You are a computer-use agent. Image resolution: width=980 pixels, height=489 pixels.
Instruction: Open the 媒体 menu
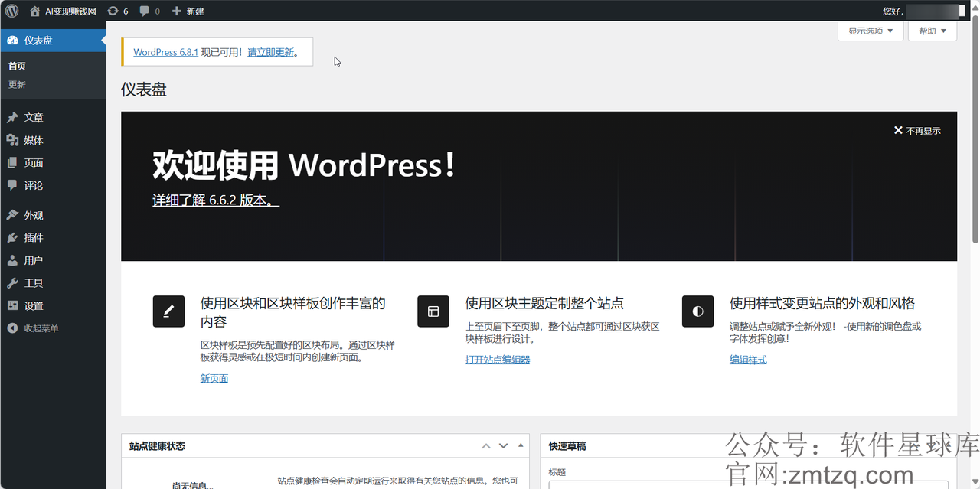(x=54, y=140)
